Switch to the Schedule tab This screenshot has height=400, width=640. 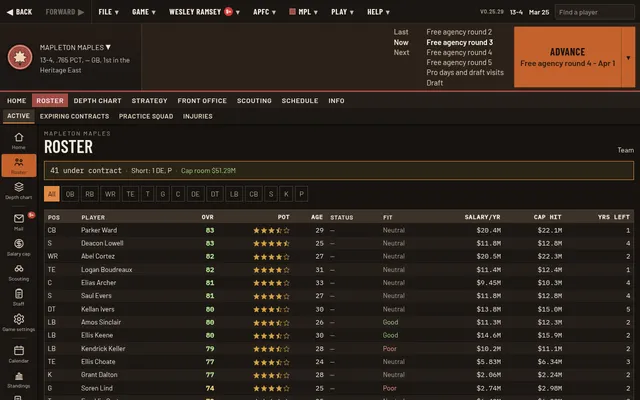click(300, 100)
